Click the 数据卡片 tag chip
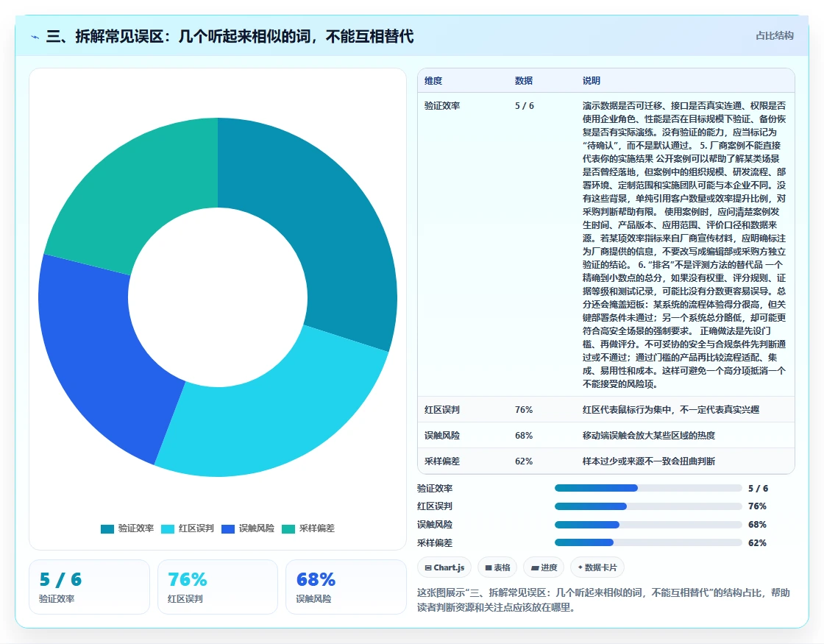 (597, 567)
